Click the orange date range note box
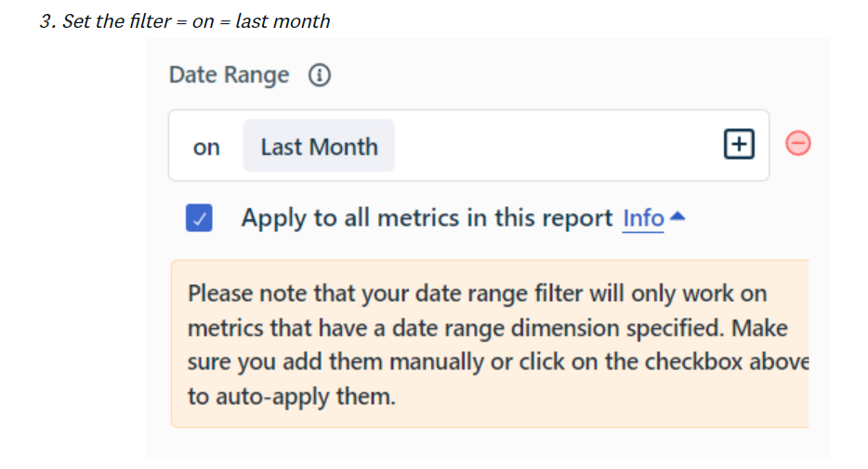 [x=490, y=344]
